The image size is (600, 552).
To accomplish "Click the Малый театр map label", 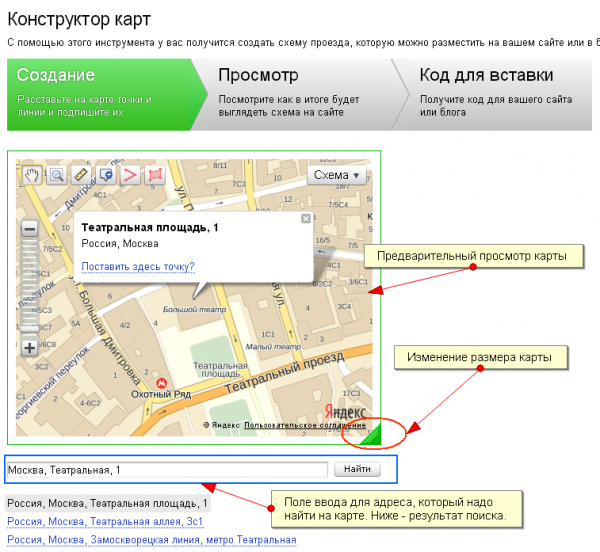I will pyautogui.click(x=273, y=347).
